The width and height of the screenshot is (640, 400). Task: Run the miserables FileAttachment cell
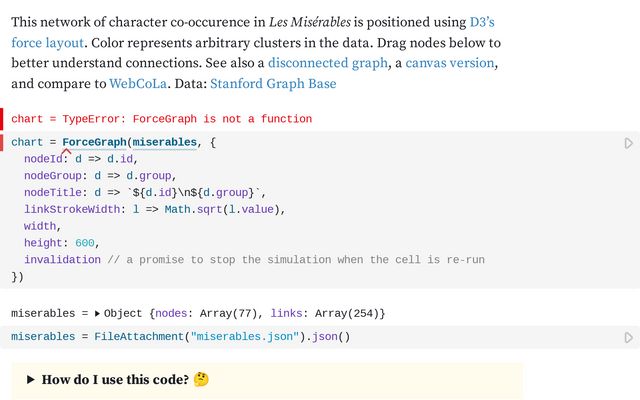628,337
